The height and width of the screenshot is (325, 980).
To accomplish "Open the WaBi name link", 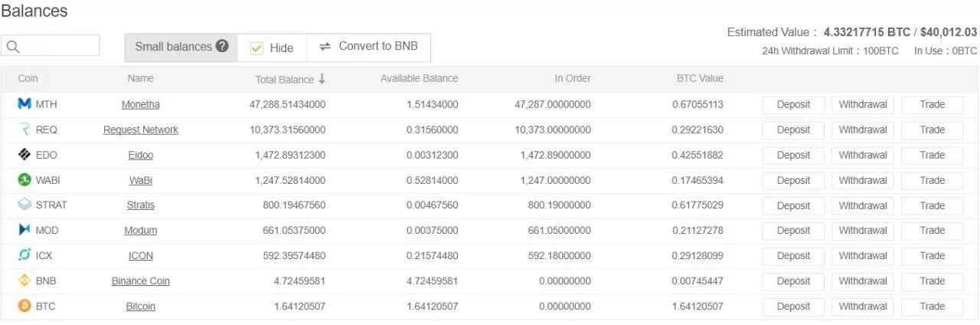I will [x=141, y=180].
